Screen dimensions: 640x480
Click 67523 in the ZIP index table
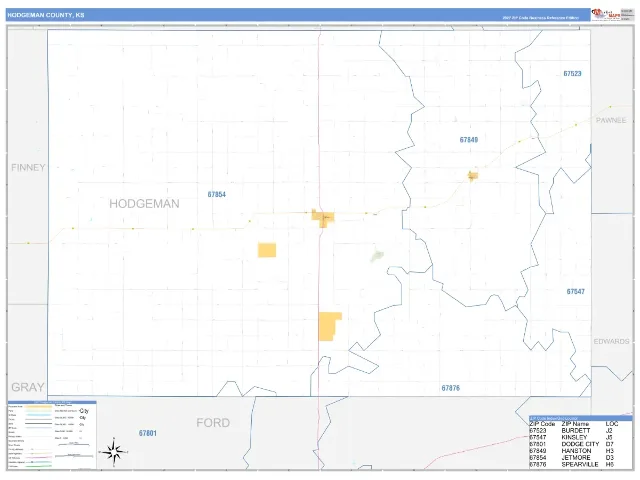(x=538, y=431)
